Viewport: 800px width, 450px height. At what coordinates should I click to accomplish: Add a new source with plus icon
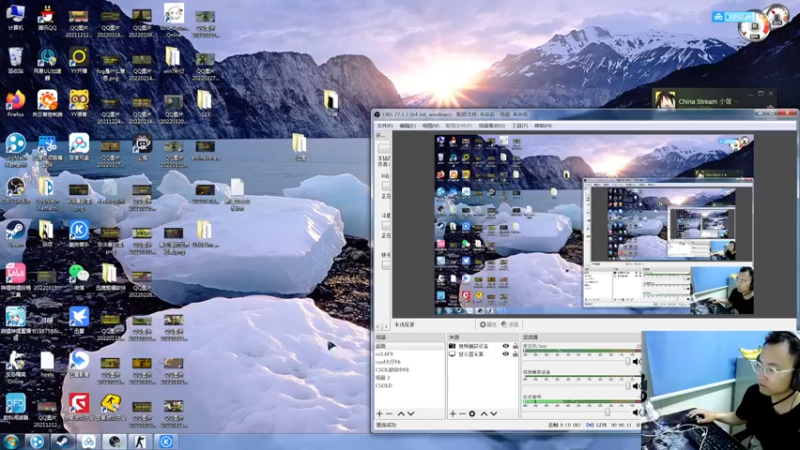pyautogui.click(x=453, y=413)
